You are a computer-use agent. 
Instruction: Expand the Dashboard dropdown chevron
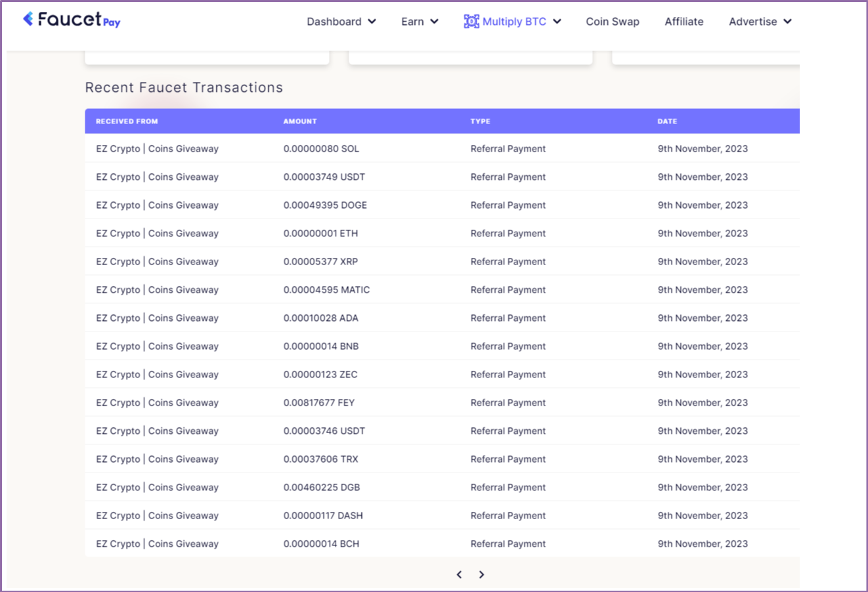pos(372,22)
